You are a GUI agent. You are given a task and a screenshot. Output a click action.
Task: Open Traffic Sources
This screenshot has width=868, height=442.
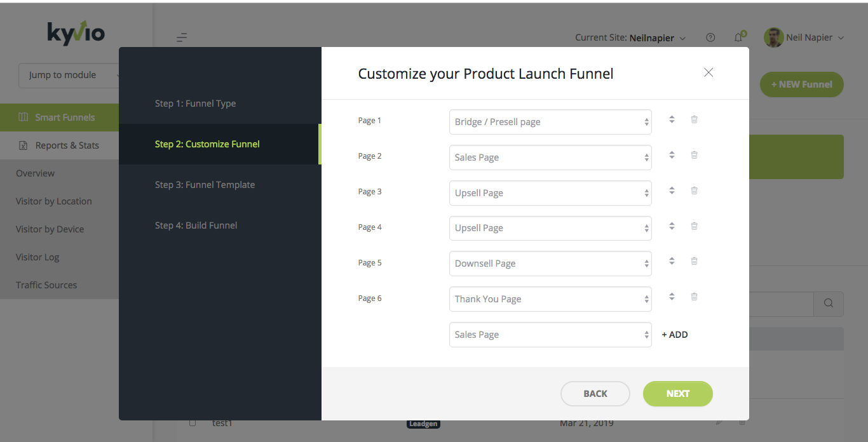(46, 285)
